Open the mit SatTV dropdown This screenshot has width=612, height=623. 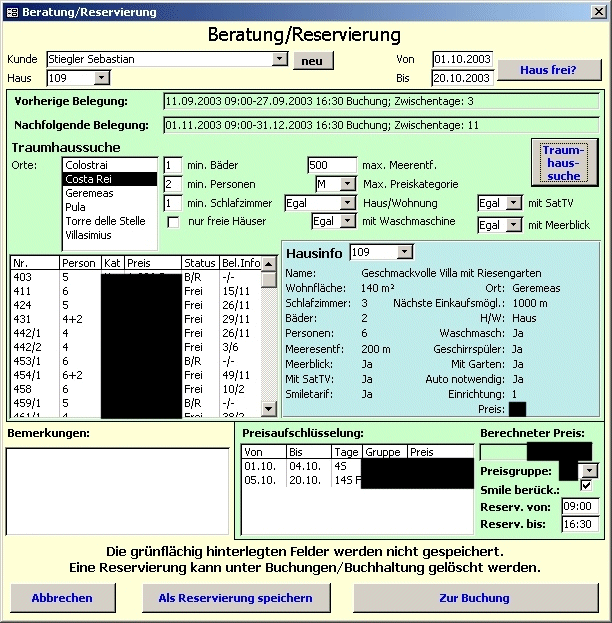[514, 203]
